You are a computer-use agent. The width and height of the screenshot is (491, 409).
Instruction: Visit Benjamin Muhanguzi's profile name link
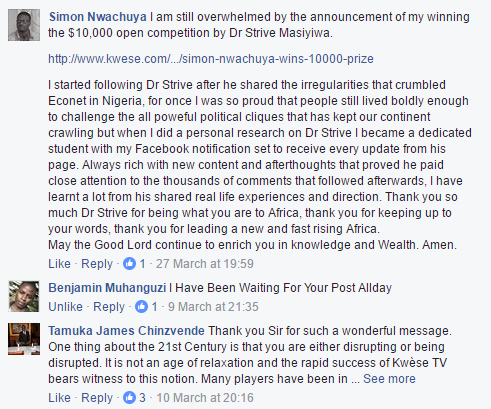pyautogui.click(x=107, y=288)
